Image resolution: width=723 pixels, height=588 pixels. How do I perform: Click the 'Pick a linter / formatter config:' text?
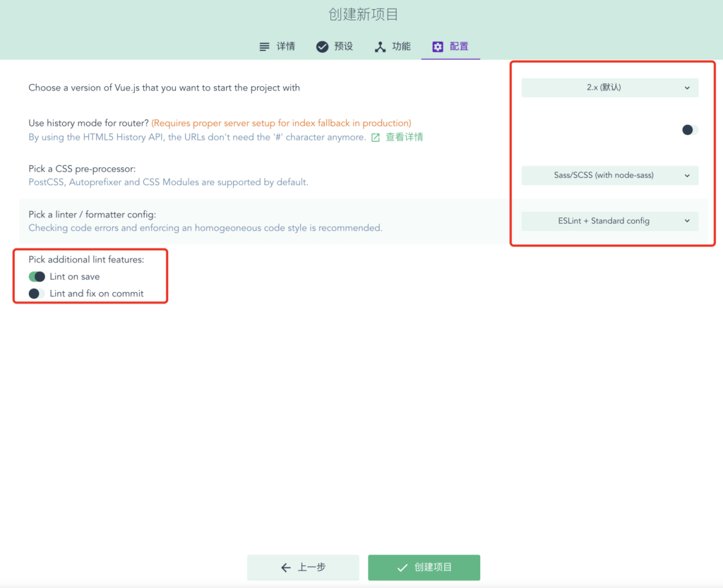[x=92, y=215]
